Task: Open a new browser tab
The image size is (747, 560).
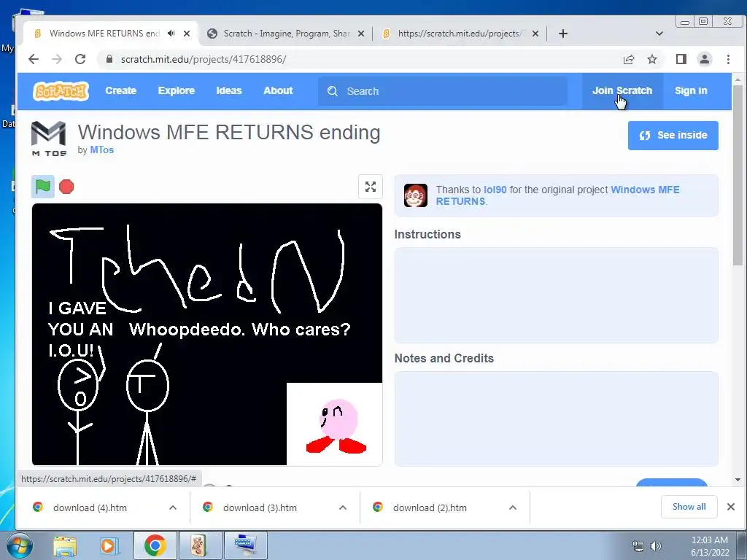Action: point(563,34)
